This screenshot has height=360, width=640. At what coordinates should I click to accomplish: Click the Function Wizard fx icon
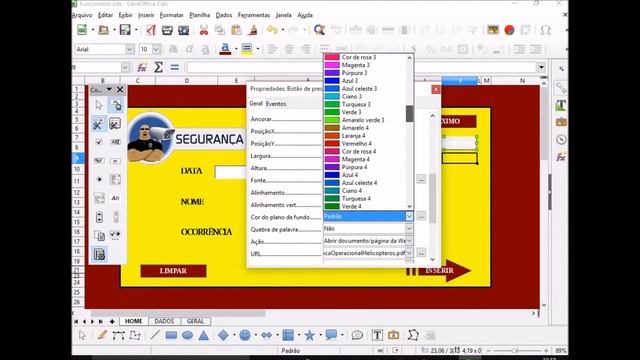click(x=142, y=67)
